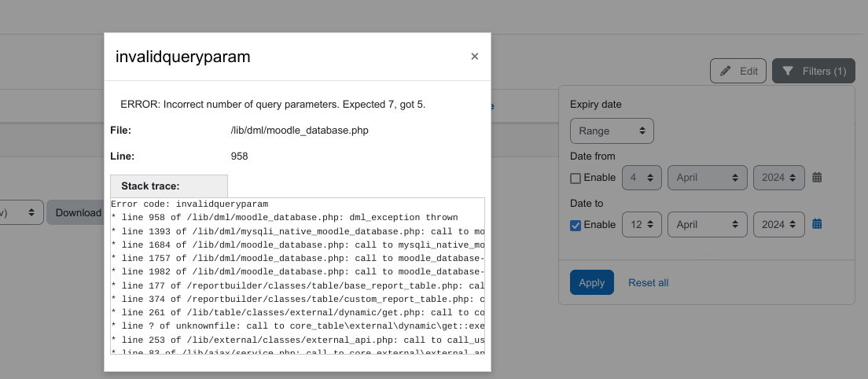Close the invalidqueryparam error dialog
868x379 pixels.
[x=474, y=57]
